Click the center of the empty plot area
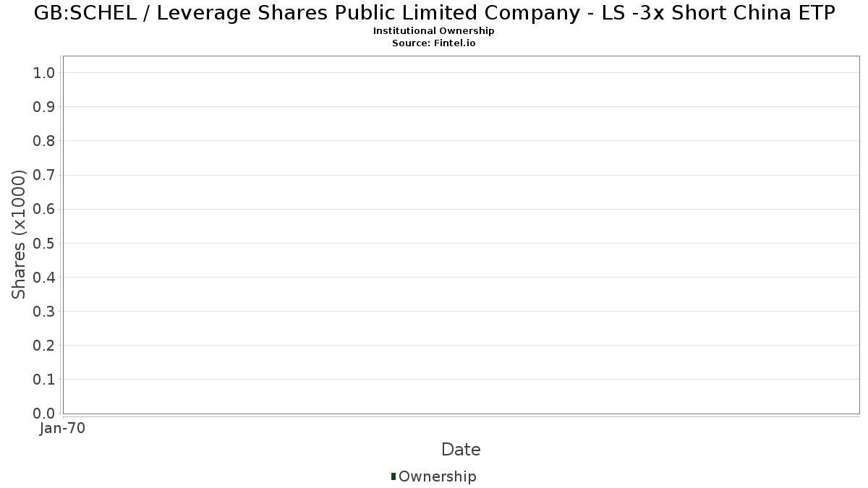This screenshot has height=488, width=868. [x=461, y=234]
